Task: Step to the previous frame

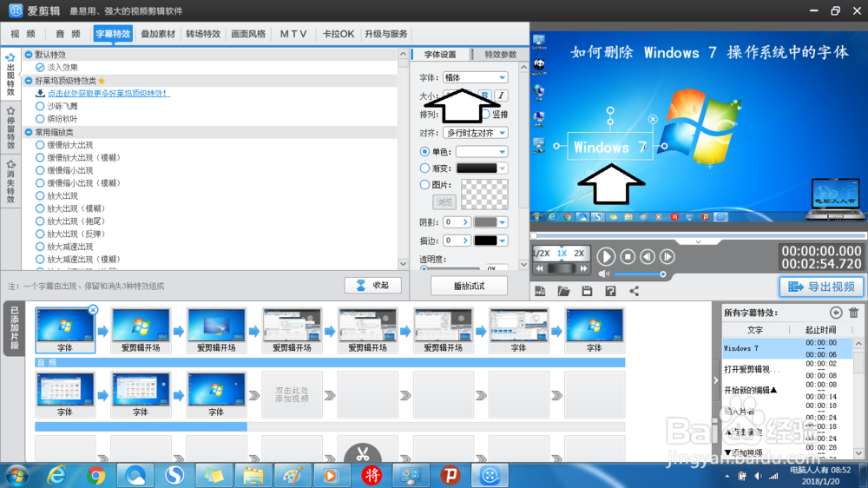Action: click(648, 256)
